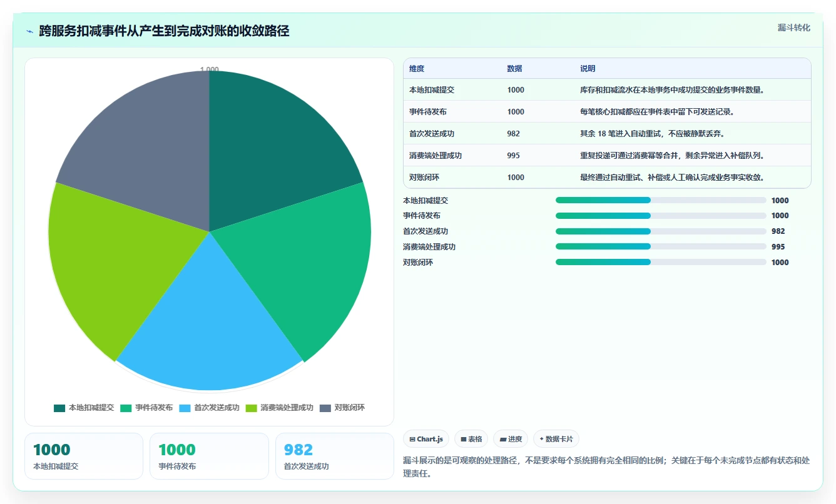Toggle the 首次发送成功 legend swatch
This screenshot has width=836, height=504.
(185, 408)
